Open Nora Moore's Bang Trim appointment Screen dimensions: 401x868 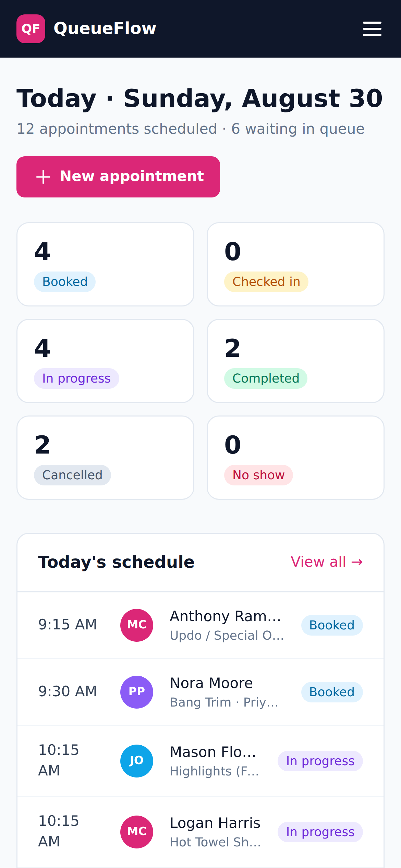[200, 692]
